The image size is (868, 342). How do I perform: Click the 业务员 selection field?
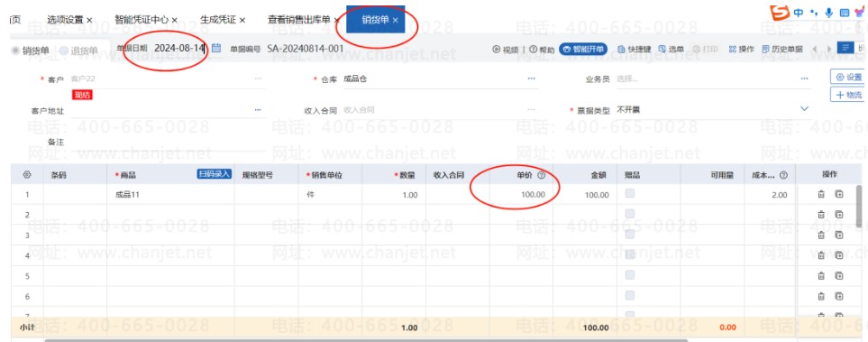pyautogui.click(x=714, y=79)
